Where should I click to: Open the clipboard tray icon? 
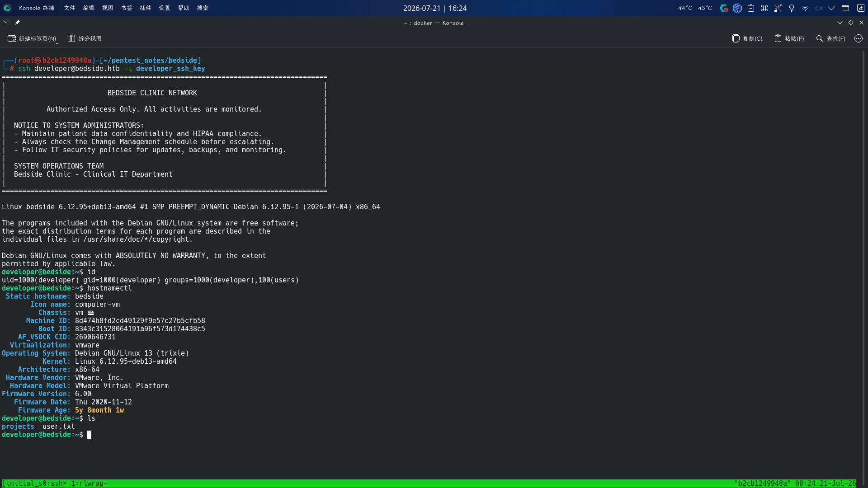pos(751,8)
